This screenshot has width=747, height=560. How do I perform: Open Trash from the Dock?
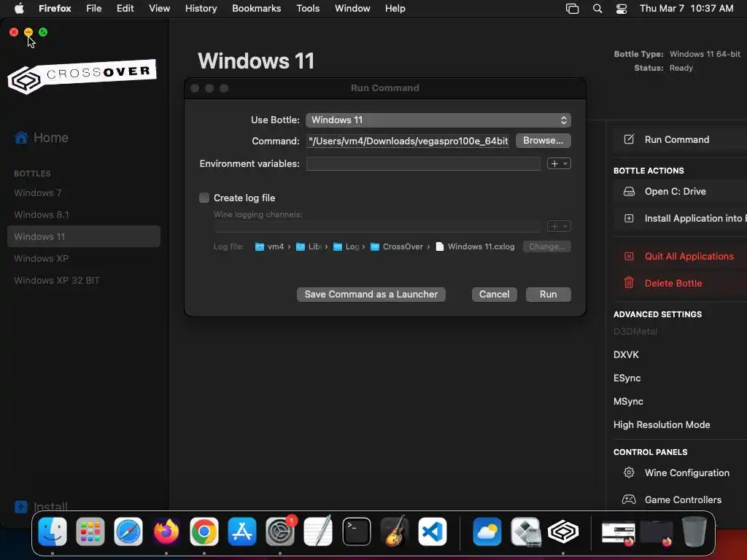694,532
